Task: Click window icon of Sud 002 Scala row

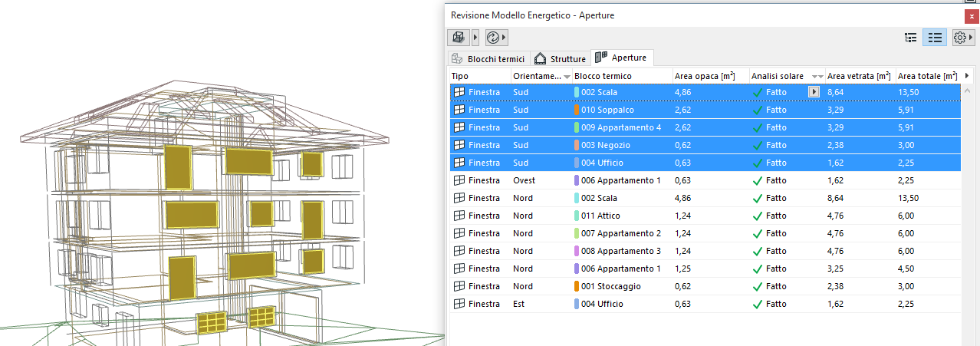Action: pyautogui.click(x=459, y=92)
